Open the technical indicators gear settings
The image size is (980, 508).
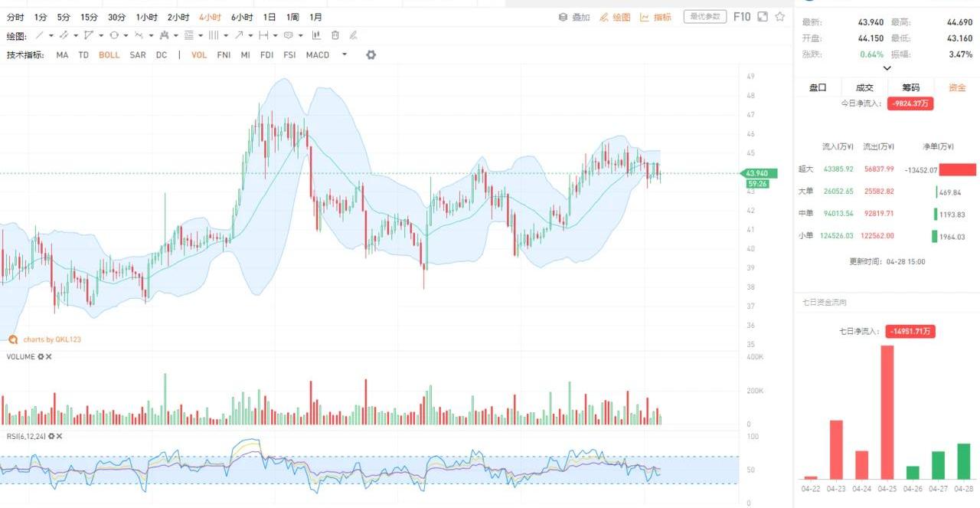tap(371, 55)
